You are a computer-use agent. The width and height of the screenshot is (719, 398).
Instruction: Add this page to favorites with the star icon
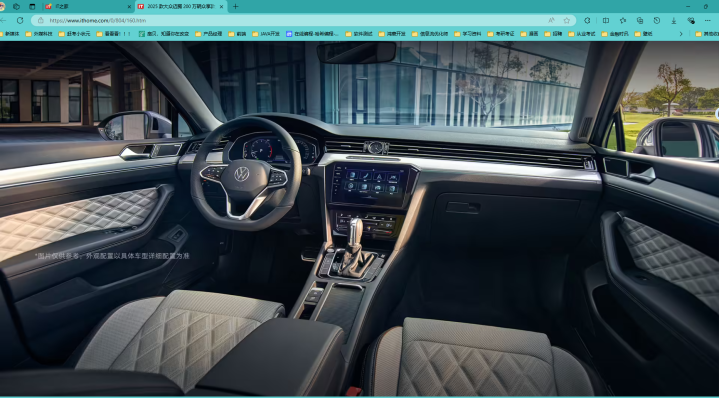(567, 20)
